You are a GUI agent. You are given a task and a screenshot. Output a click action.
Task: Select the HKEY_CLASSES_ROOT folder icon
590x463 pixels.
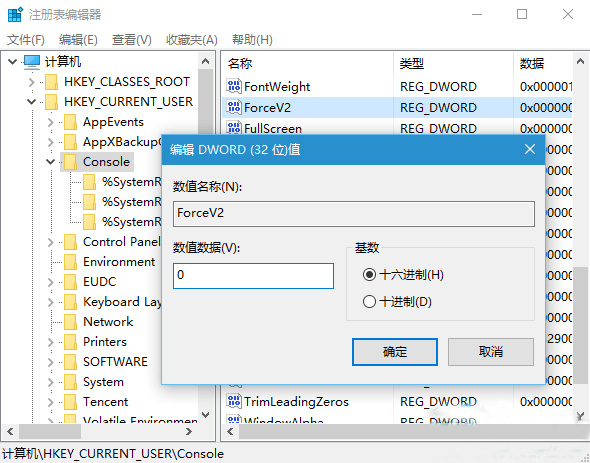(51, 82)
